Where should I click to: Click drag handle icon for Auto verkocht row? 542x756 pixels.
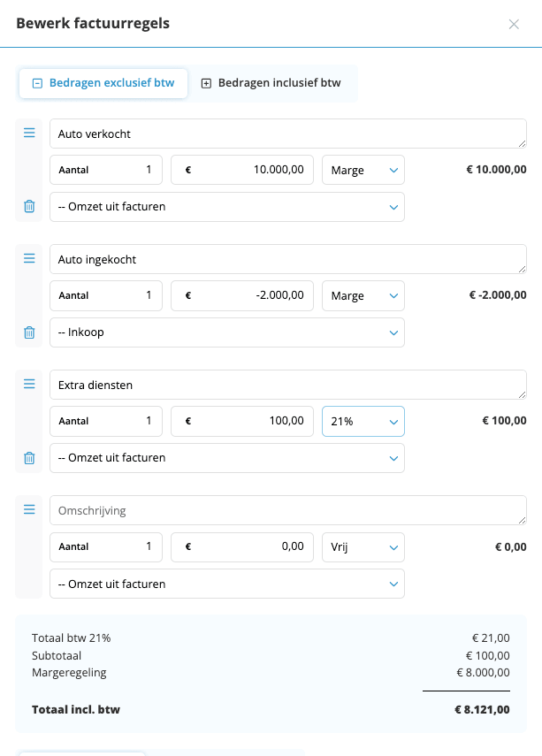pyautogui.click(x=29, y=133)
